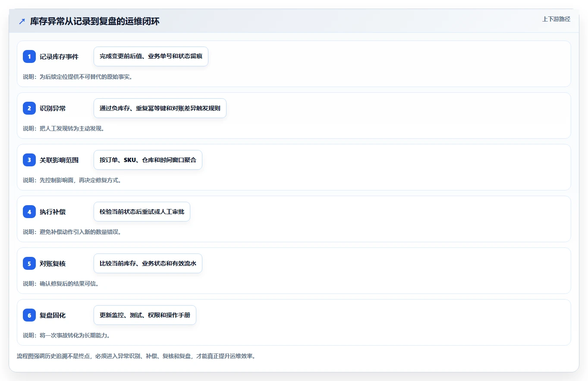Click the step title 关联影响范围

(x=59, y=160)
